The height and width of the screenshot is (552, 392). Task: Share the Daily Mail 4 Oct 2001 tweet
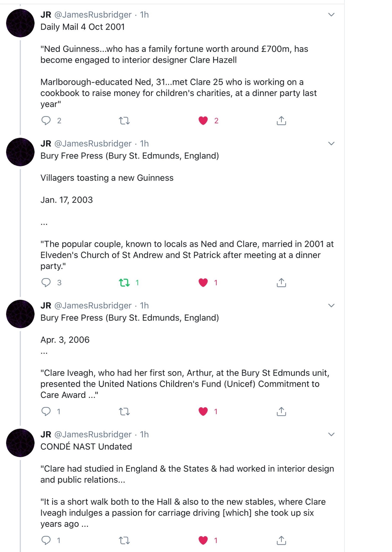pos(281,120)
